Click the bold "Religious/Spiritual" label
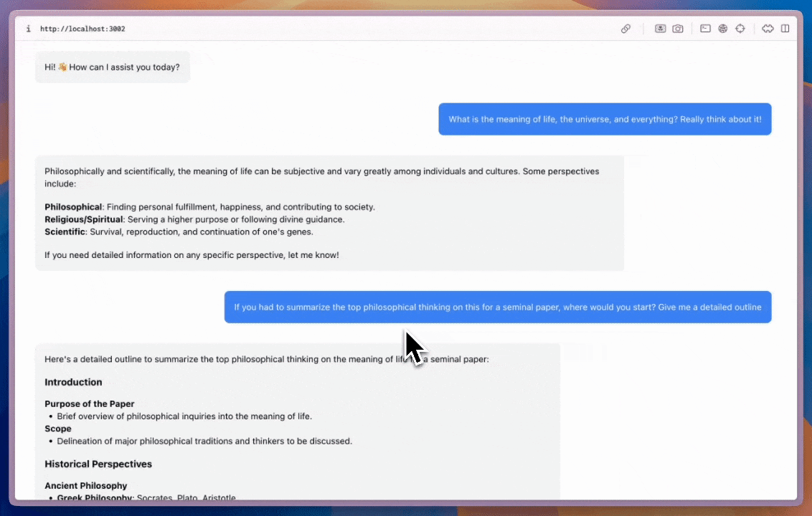 click(x=83, y=219)
